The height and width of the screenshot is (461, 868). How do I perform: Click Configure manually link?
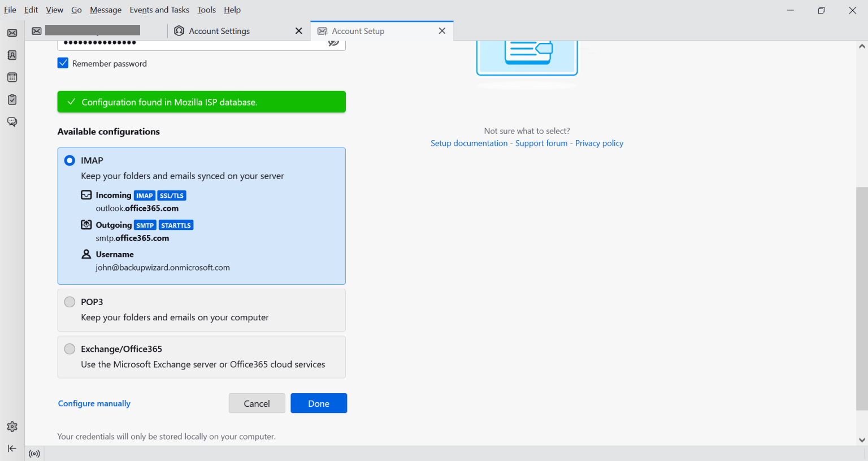coord(94,403)
